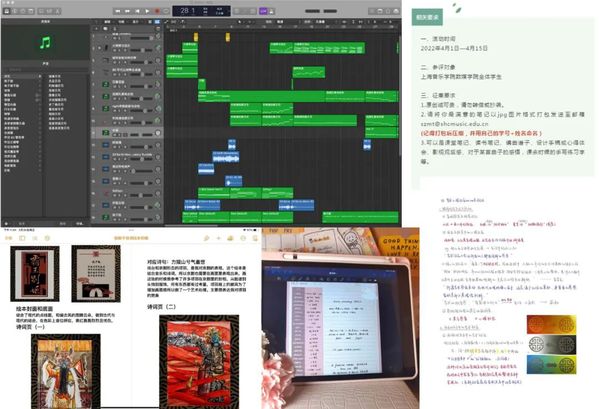Viewport: 599px width, 409px height.
Task: Start playback with the Play button
Action: point(147,11)
